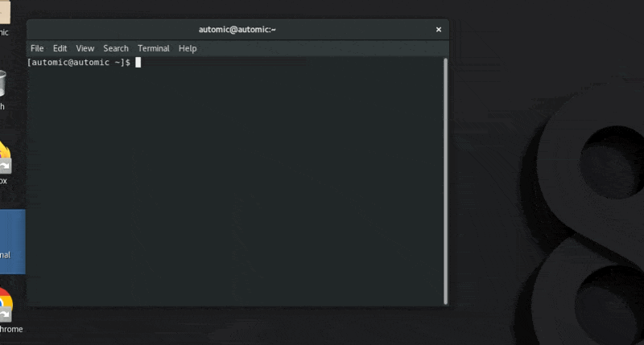Click the terminal vertical scrollbar
Viewport: 644px width, 345px height.
[446, 181]
